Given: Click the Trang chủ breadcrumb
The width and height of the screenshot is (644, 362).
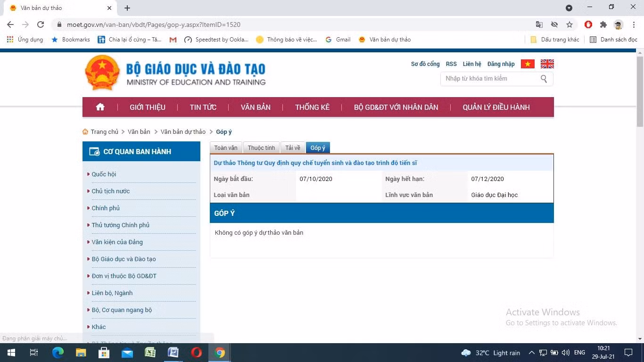Looking at the screenshot, I should click(x=105, y=132).
